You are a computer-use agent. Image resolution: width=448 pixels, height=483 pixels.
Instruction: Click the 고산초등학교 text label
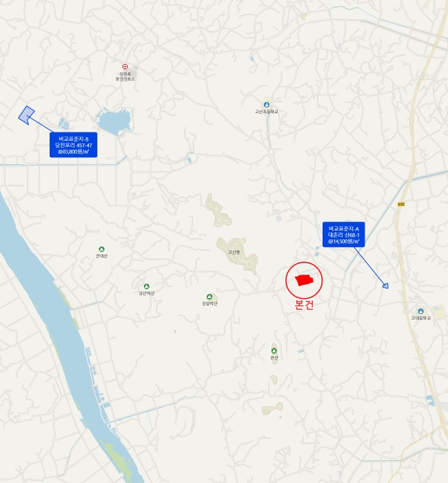[267, 112]
